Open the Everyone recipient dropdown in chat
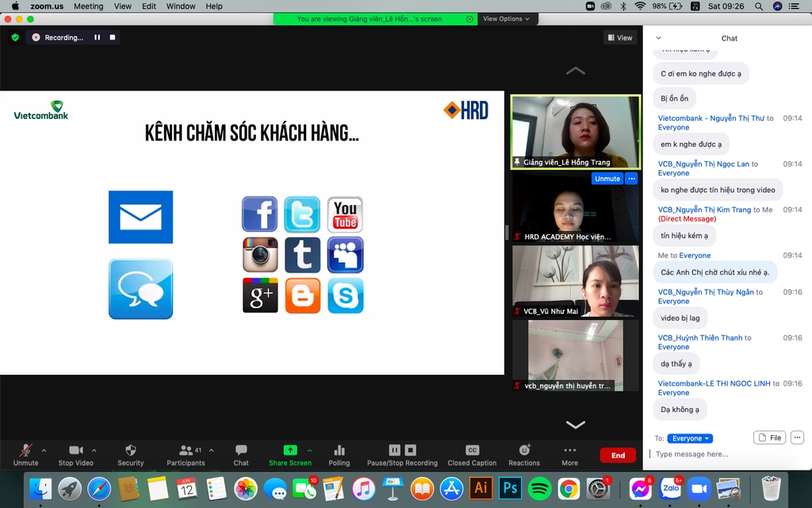The height and width of the screenshot is (508, 812). [690, 438]
